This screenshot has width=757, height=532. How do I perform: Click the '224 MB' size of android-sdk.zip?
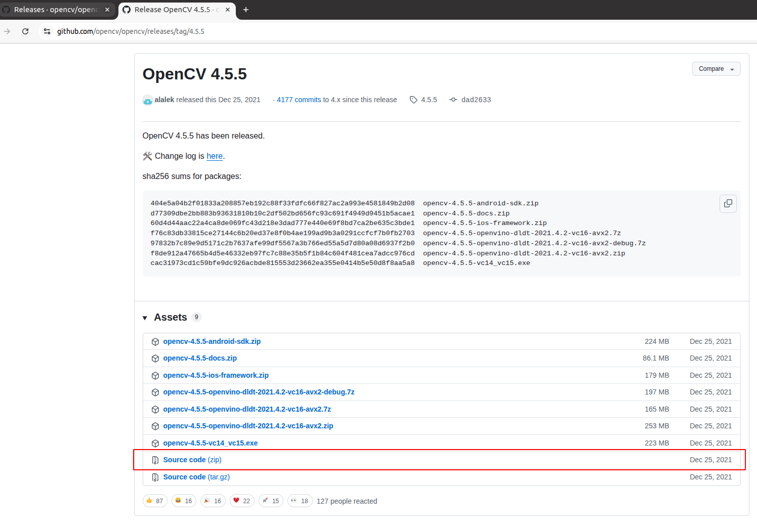pyautogui.click(x=657, y=341)
